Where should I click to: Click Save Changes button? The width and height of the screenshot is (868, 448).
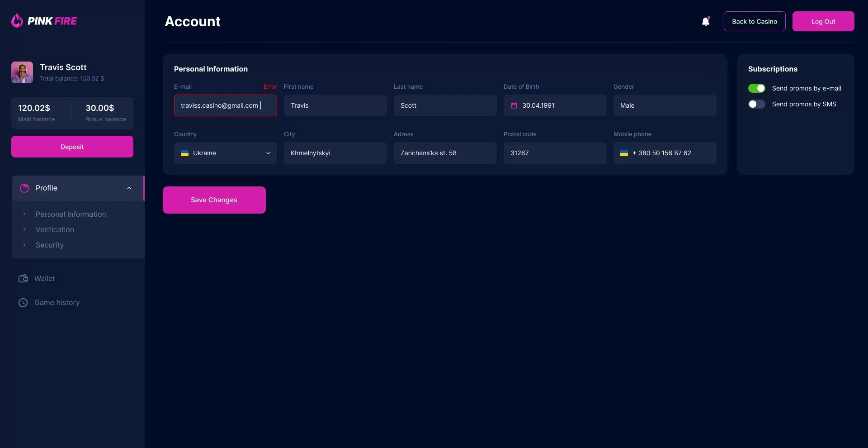(x=214, y=200)
